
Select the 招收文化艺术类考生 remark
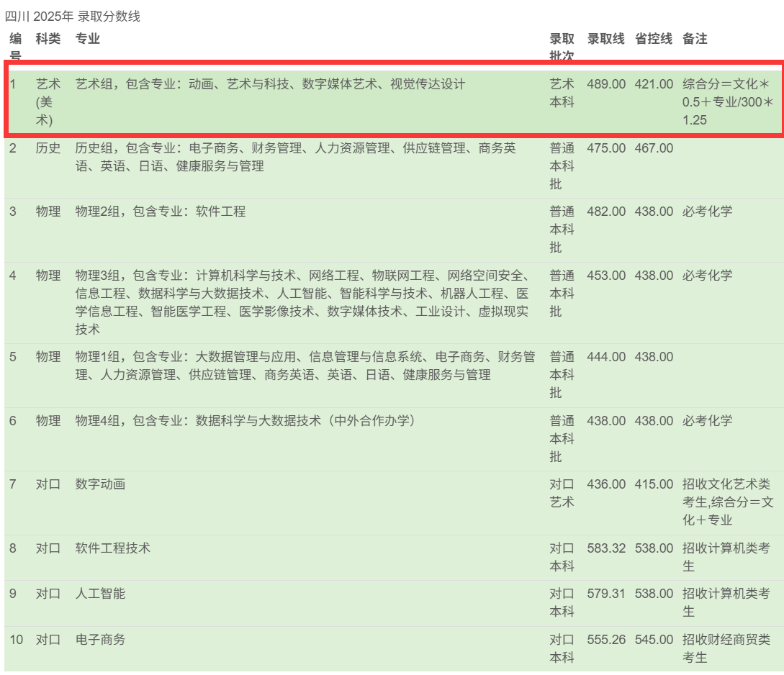728,502
